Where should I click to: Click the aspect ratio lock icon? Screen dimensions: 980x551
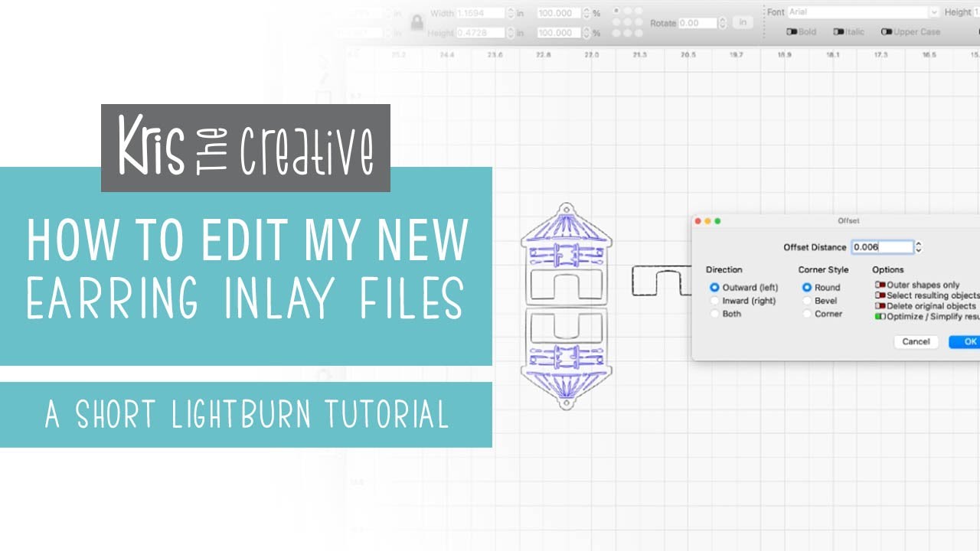click(x=417, y=23)
